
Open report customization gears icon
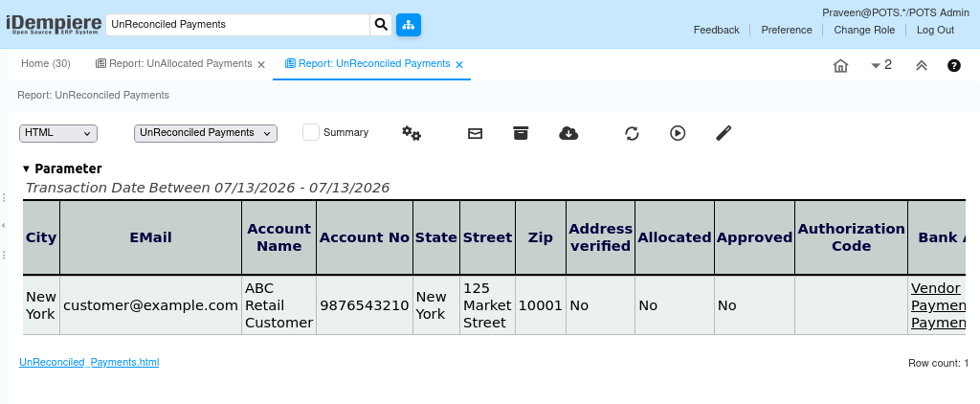(412, 133)
